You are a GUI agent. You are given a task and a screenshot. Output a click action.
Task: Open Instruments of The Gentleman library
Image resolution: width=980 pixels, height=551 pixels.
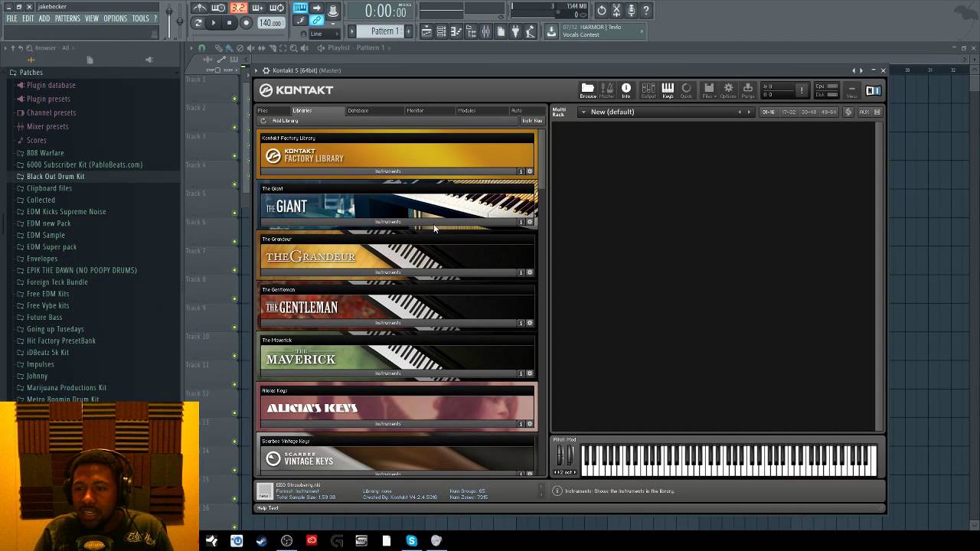[x=388, y=323]
